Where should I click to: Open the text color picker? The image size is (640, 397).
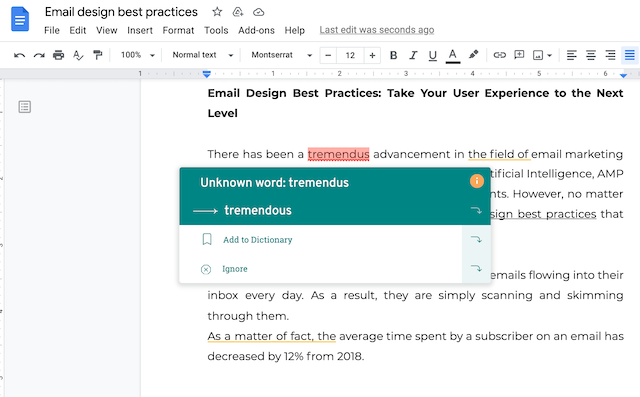(453, 55)
